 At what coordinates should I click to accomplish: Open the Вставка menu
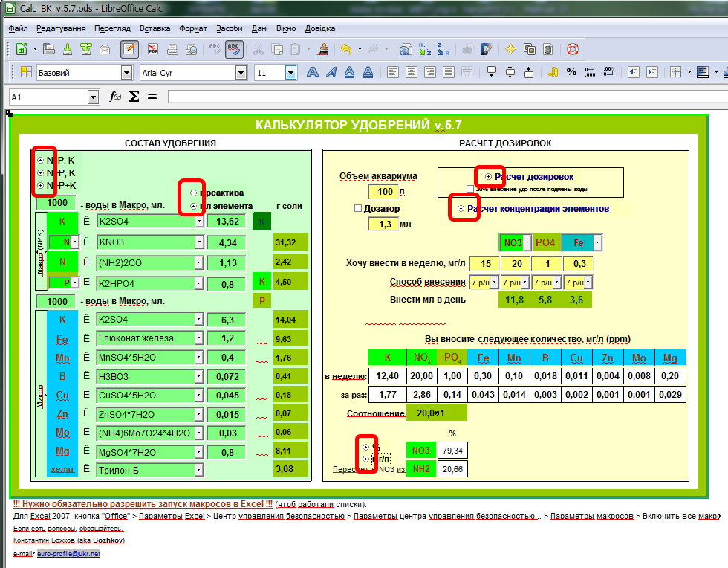click(155, 28)
